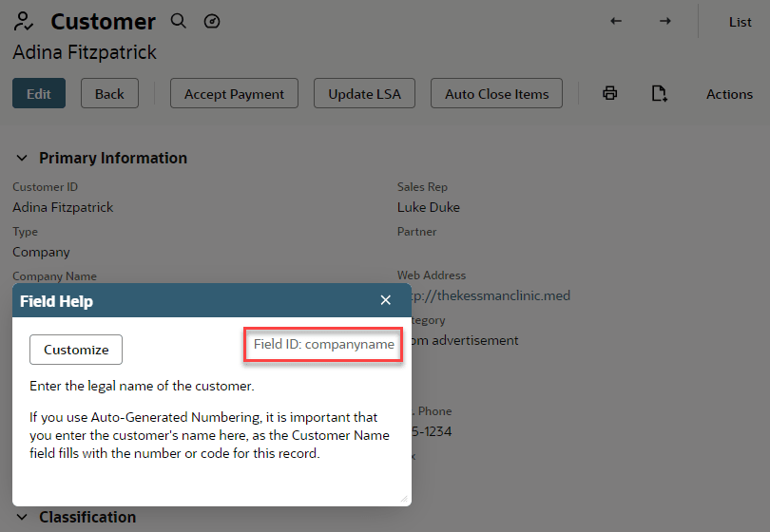
Task: Open search via the magnifier icon
Action: (x=179, y=21)
